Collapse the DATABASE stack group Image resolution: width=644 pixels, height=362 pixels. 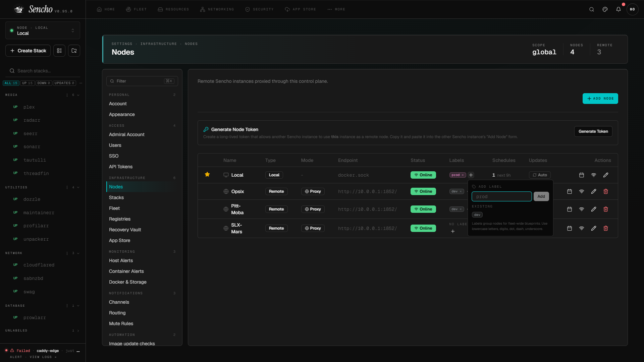point(78,306)
